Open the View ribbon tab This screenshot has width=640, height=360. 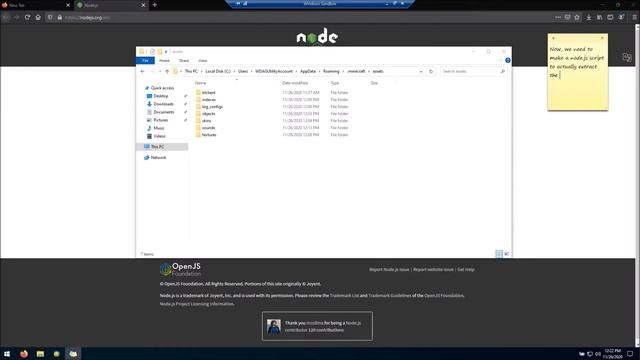[202, 60]
